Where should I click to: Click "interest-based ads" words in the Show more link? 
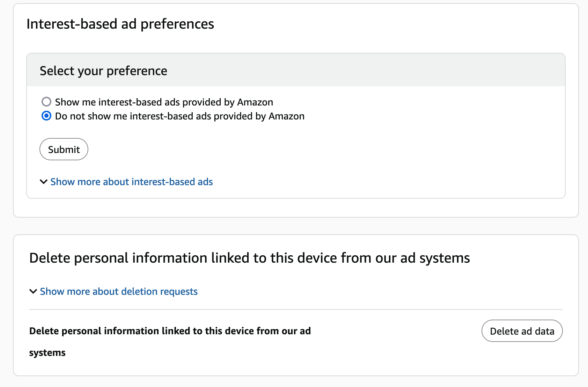click(172, 182)
